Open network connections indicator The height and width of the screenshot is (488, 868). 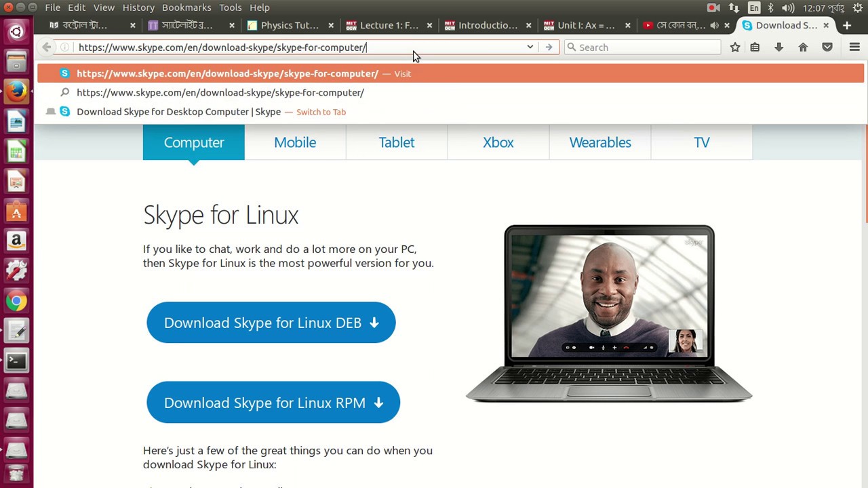(734, 7)
